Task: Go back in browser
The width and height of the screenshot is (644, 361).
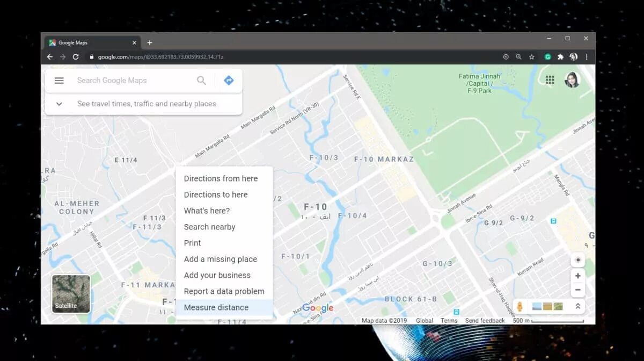Action: pyautogui.click(x=50, y=57)
